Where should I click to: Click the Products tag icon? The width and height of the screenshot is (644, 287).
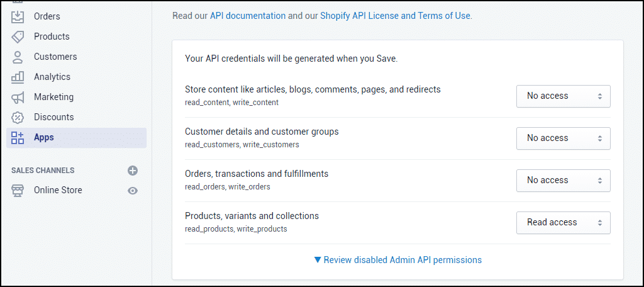coord(18,37)
